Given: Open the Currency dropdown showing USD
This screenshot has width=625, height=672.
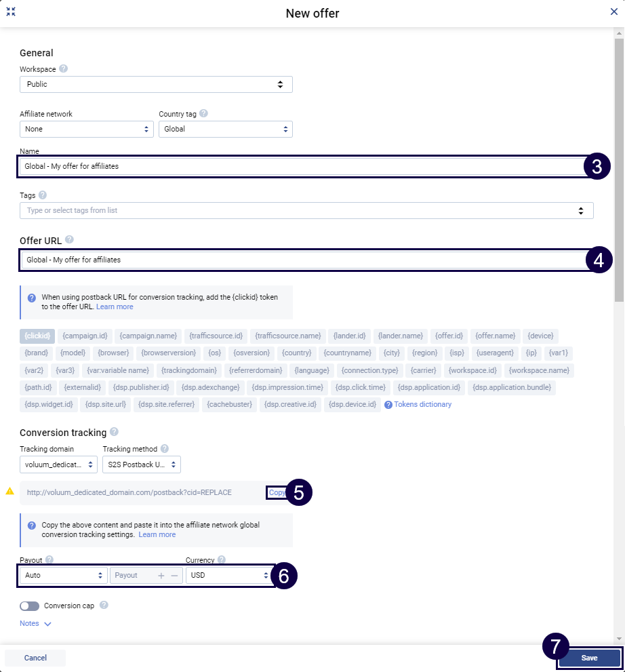Looking at the screenshot, I should point(228,575).
